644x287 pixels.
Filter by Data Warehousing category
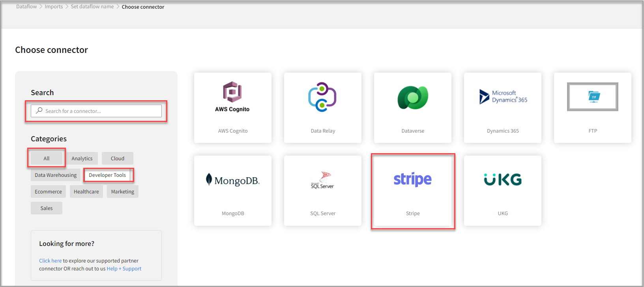click(56, 175)
